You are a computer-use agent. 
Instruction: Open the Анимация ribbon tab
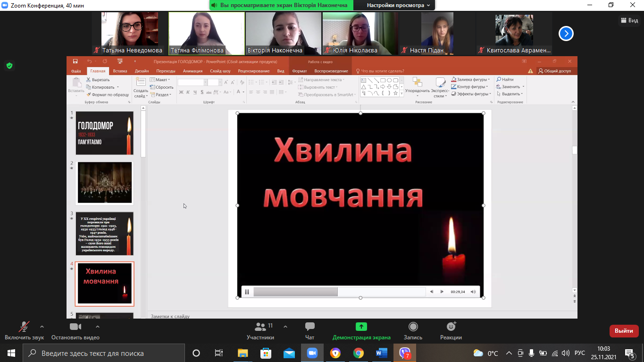[192, 71]
